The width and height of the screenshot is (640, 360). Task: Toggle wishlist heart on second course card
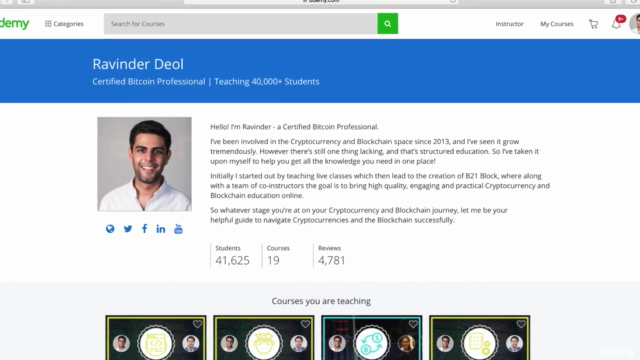tap(305, 324)
